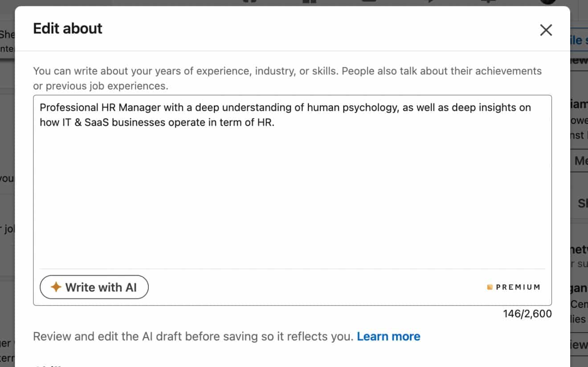The image size is (588, 367).
Task: Click the blue profile link at the top right edge
Action: coord(580,40)
